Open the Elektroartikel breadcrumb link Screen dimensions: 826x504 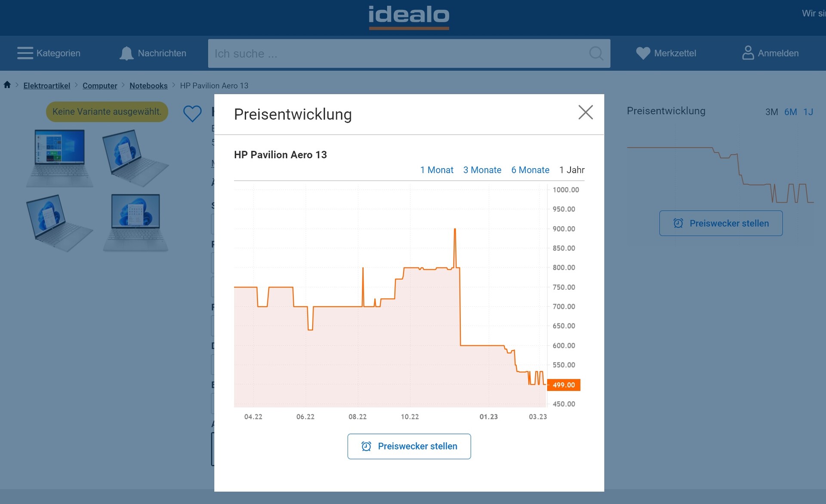(46, 86)
